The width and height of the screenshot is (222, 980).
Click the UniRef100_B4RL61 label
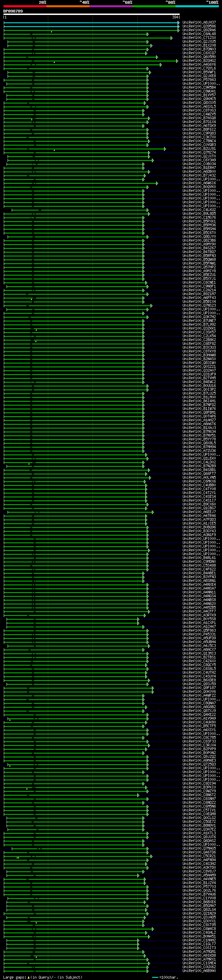tap(199, 558)
